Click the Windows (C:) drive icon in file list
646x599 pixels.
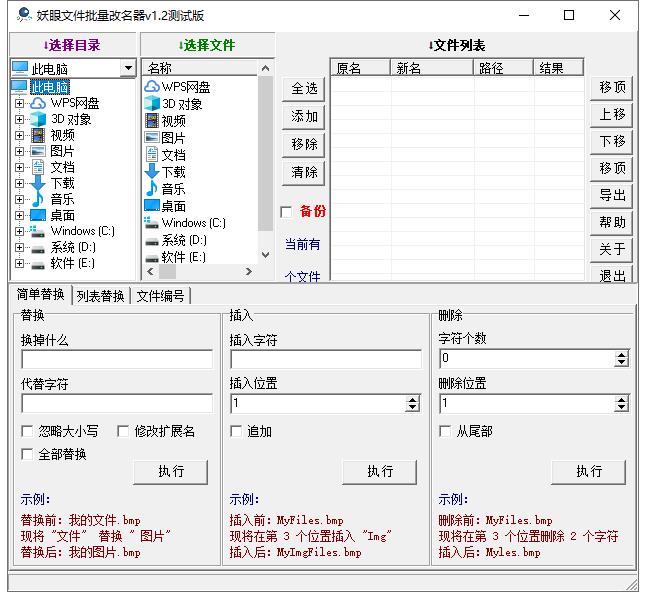coord(152,223)
